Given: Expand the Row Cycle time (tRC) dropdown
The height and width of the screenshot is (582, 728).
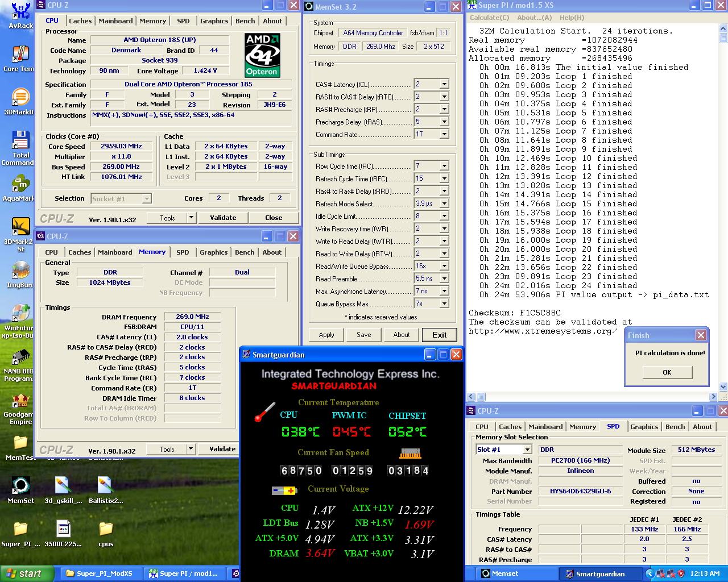Looking at the screenshot, I should tap(444, 166).
